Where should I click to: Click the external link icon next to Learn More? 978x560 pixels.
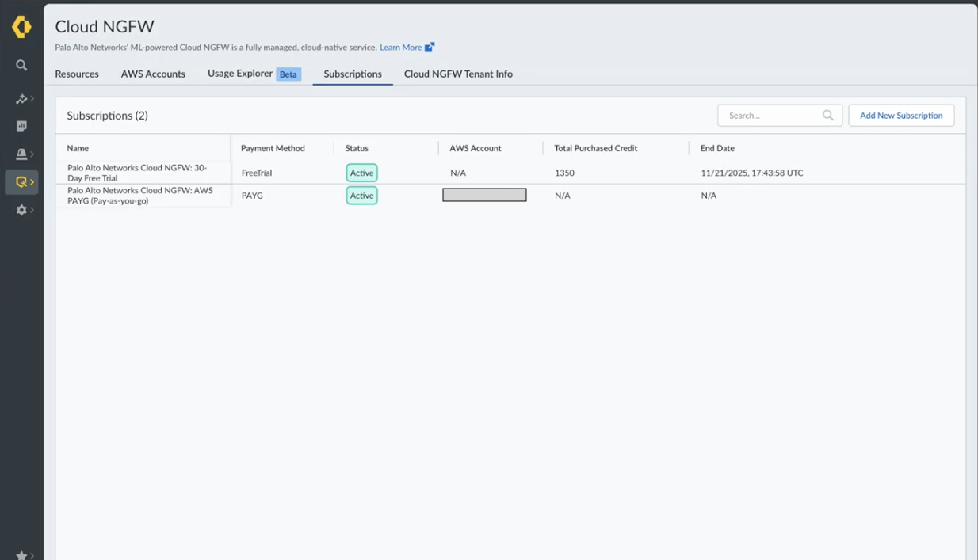[x=430, y=48]
